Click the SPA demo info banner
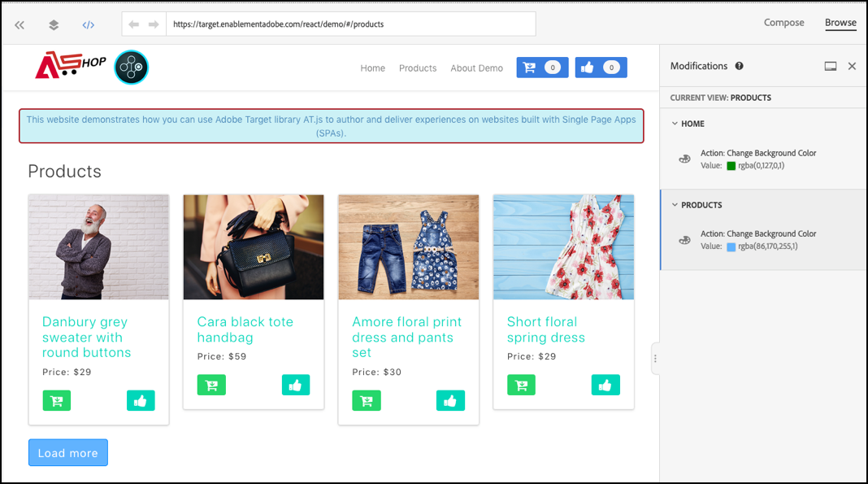The width and height of the screenshot is (868, 484). click(331, 126)
